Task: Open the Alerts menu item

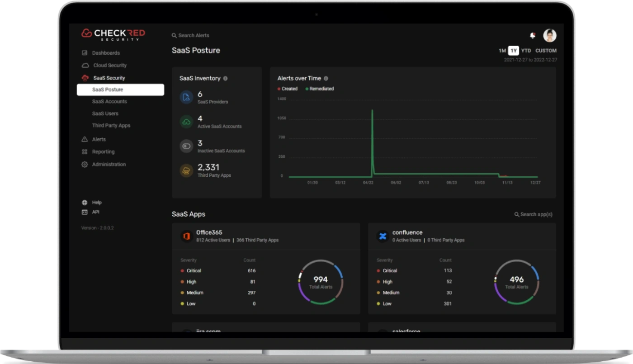Action: coord(99,139)
